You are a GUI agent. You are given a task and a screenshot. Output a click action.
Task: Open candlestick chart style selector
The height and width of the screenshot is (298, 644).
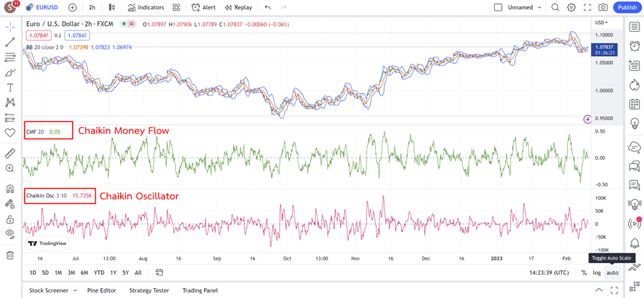tap(112, 7)
